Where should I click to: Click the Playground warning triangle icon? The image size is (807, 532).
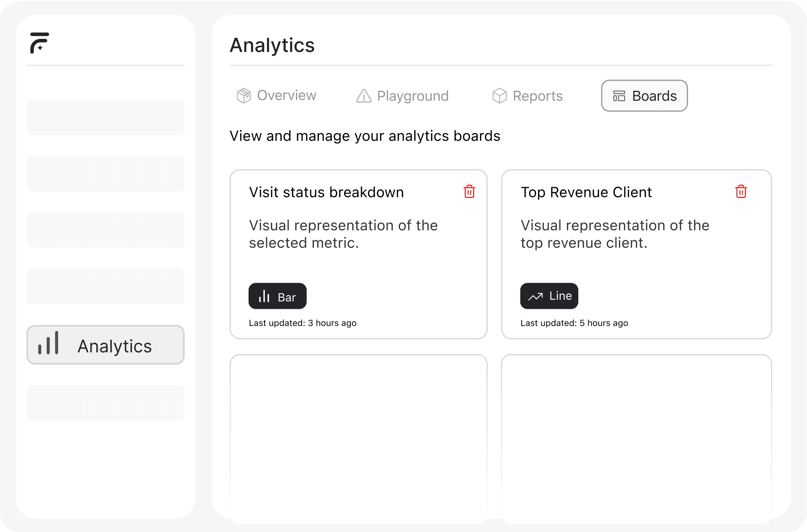(x=364, y=96)
